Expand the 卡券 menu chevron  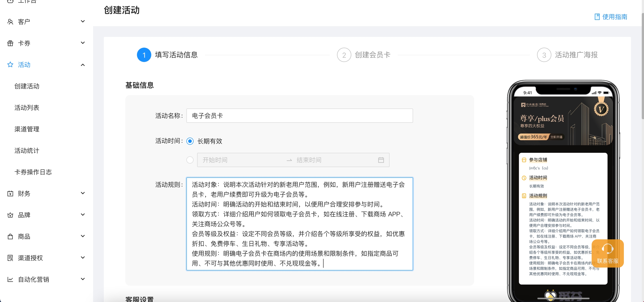(x=83, y=43)
